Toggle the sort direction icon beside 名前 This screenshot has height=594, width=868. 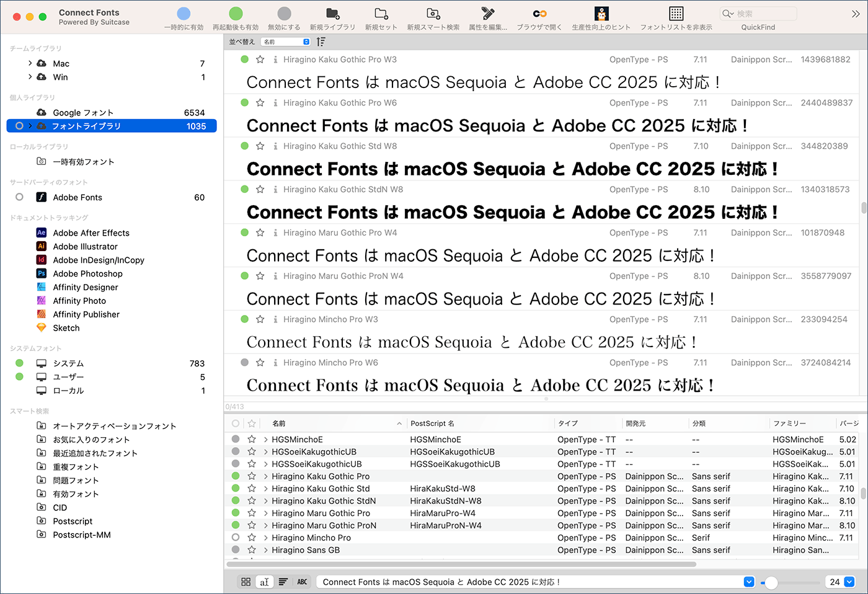point(321,42)
